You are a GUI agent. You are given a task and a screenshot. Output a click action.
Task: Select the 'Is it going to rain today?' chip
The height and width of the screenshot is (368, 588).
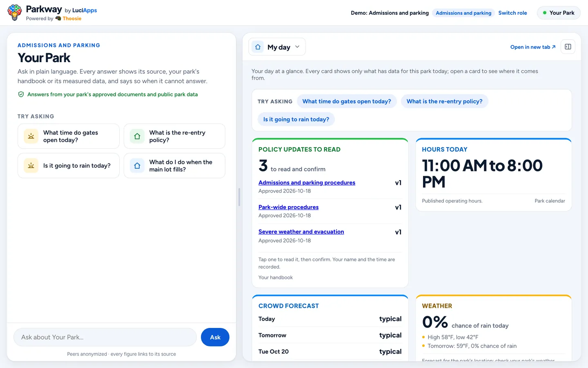(x=296, y=119)
